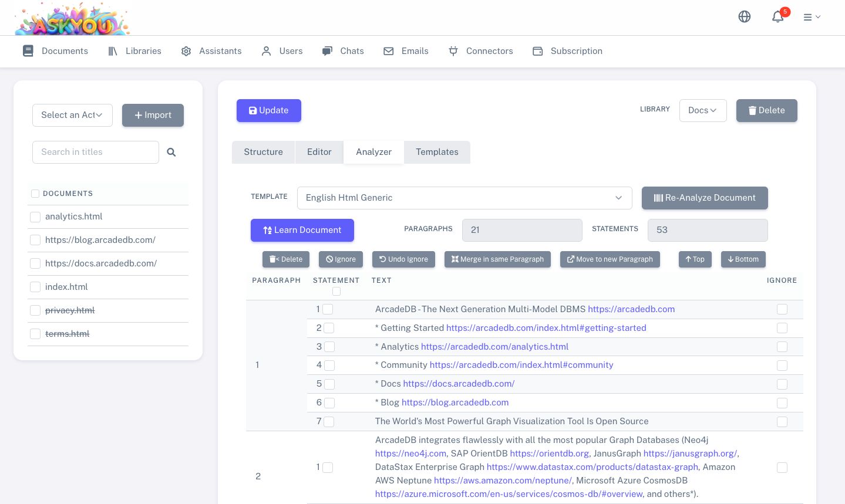Viewport: 845px width, 504px height.
Task: Select statement 1 ArcadeDB checkbox
Action: pos(328,309)
